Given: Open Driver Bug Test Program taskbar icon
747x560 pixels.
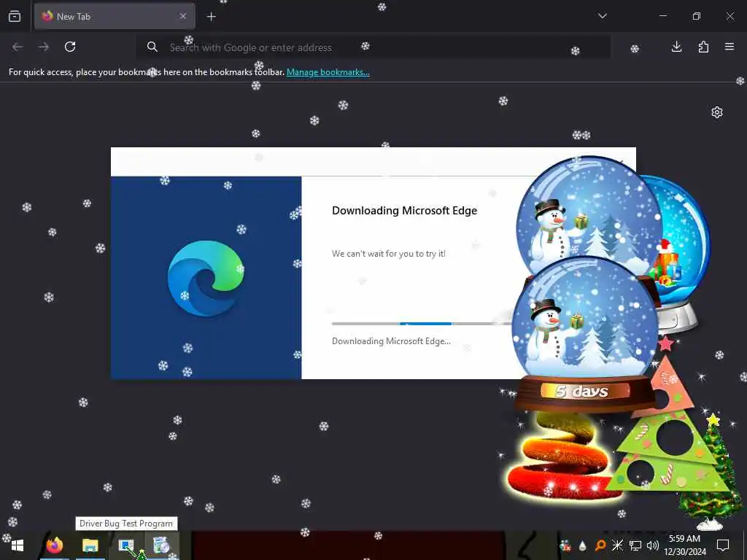Looking at the screenshot, I should 126,545.
